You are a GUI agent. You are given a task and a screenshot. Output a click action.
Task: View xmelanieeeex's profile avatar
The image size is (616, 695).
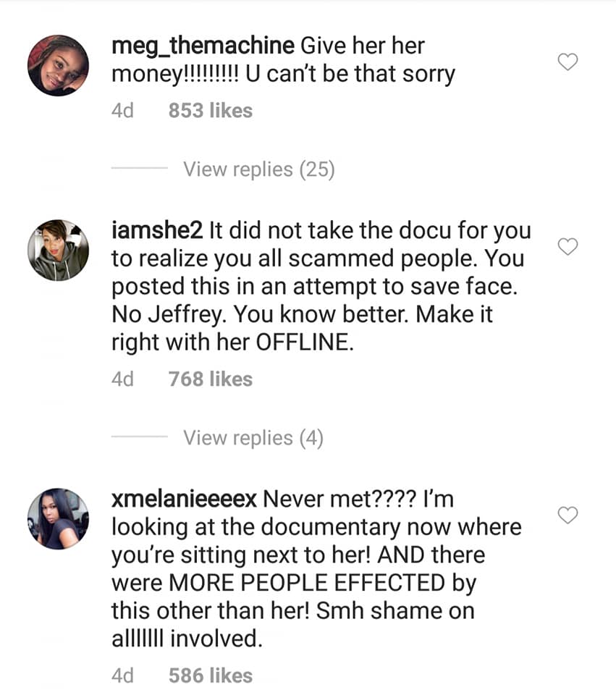click(58, 518)
